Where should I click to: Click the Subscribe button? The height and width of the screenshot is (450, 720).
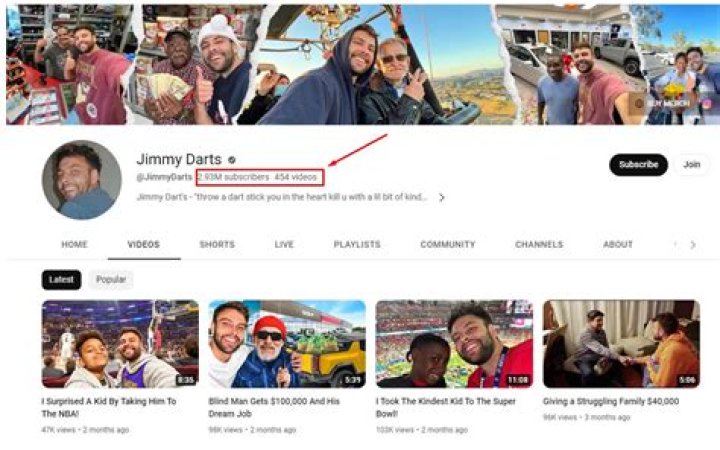[x=638, y=165]
